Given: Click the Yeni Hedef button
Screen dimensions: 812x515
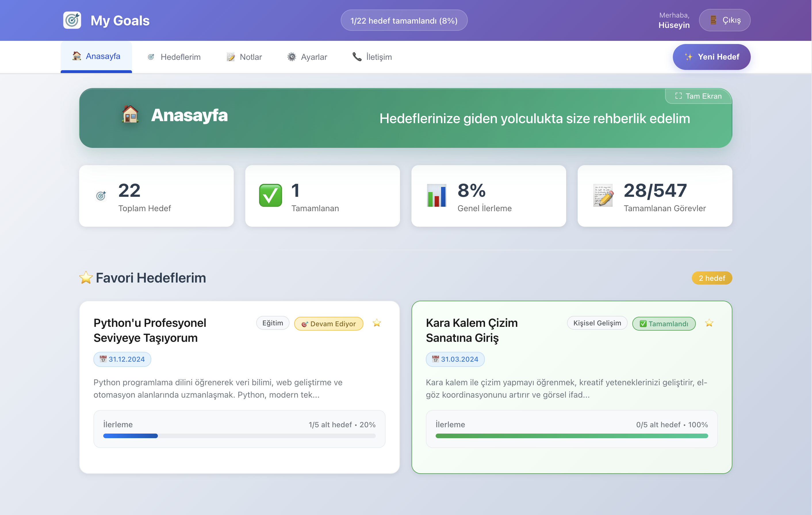Looking at the screenshot, I should (712, 57).
